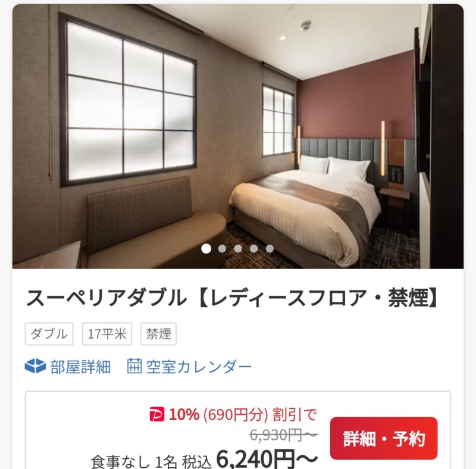Tap the 禁煙 non-smoking tag
476x469 pixels.
pos(158,334)
